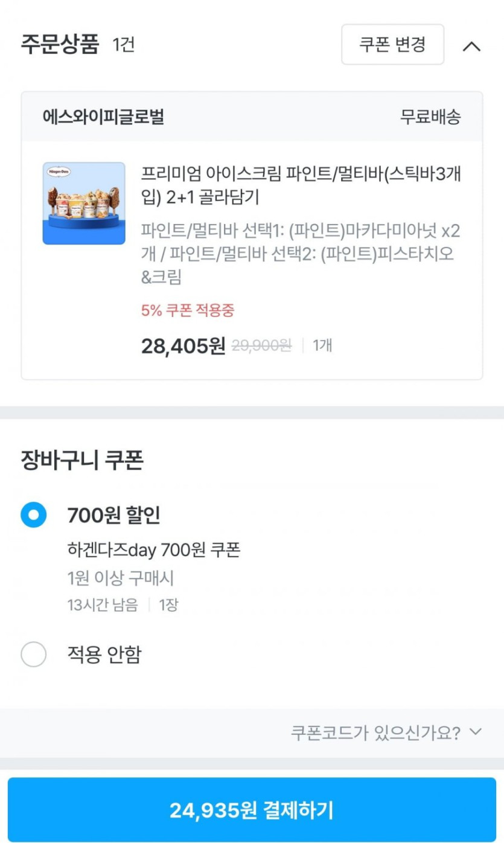Click the 쿠폰 변경 button
This screenshot has width=504, height=843.
click(x=392, y=45)
